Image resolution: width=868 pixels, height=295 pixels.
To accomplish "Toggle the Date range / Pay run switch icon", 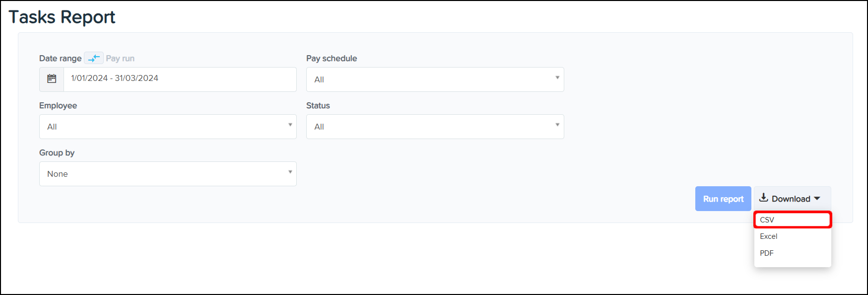I will click(94, 58).
